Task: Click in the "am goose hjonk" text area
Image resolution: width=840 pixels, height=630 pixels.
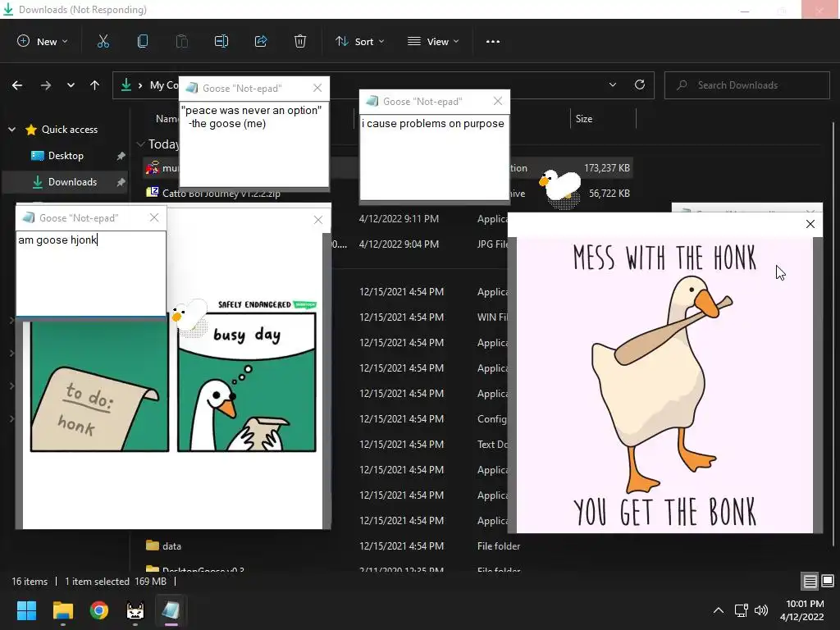Action: point(91,273)
